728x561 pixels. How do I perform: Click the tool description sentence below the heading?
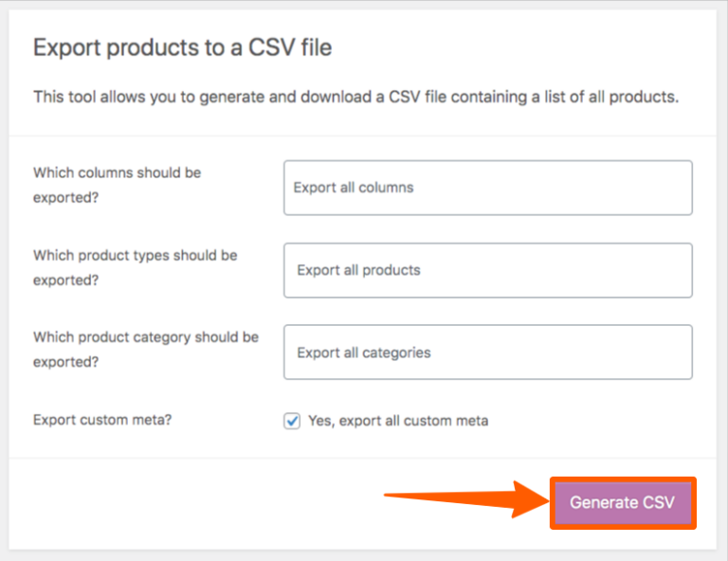click(x=355, y=98)
